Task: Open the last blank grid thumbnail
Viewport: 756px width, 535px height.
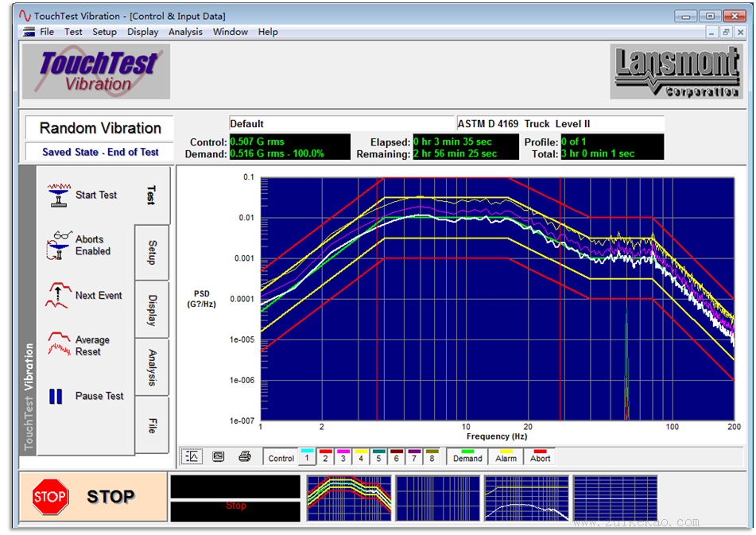Action: [x=615, y=498]
